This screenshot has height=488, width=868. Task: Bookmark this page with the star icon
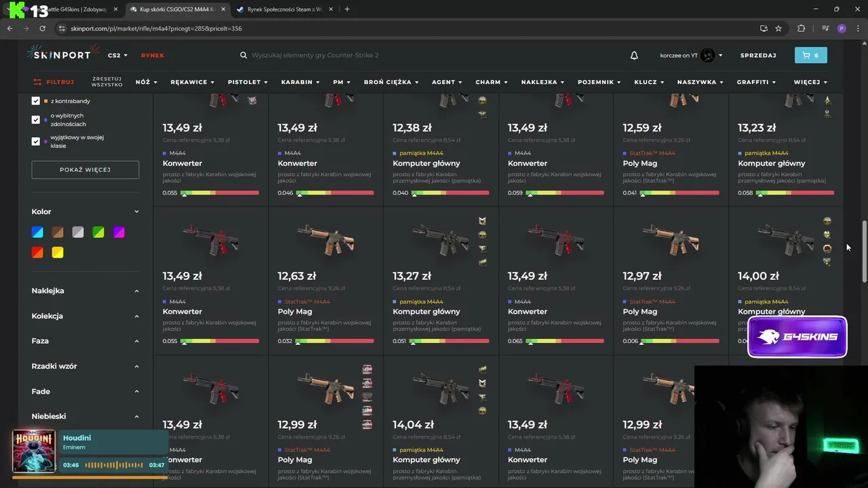coord(778,28)
